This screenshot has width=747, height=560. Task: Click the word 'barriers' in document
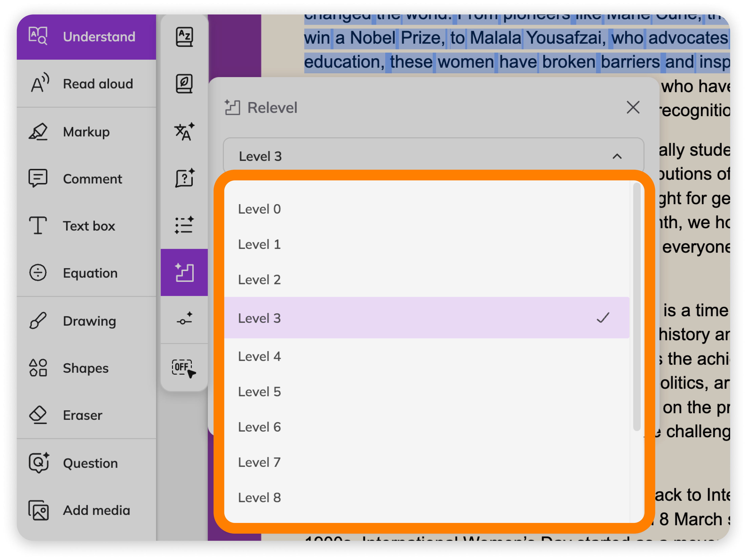[630, 62]
